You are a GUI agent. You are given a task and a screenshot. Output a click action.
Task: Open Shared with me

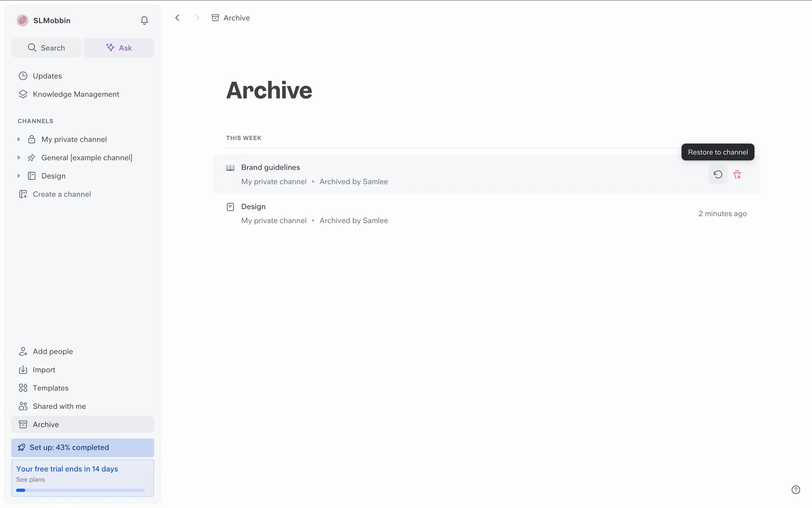(x=59, y=406)
